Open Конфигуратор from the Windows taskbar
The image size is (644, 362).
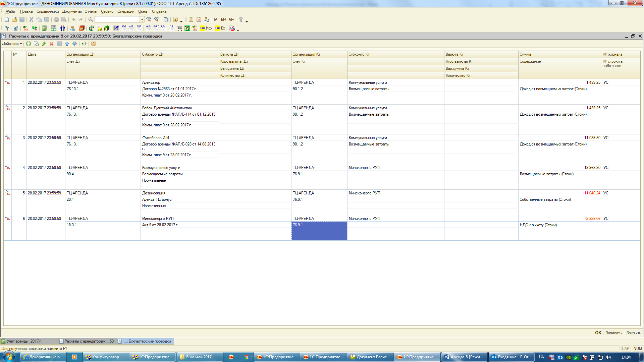[x=106, y=357]
